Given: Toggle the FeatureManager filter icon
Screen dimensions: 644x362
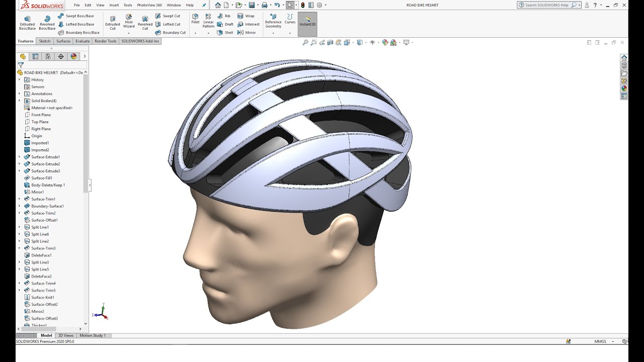Looking at the screenshot, I should click(21, 65).
